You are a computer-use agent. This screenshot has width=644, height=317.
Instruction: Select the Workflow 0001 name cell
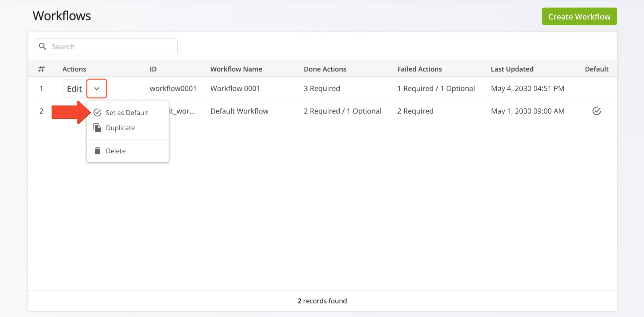[235, 89]
